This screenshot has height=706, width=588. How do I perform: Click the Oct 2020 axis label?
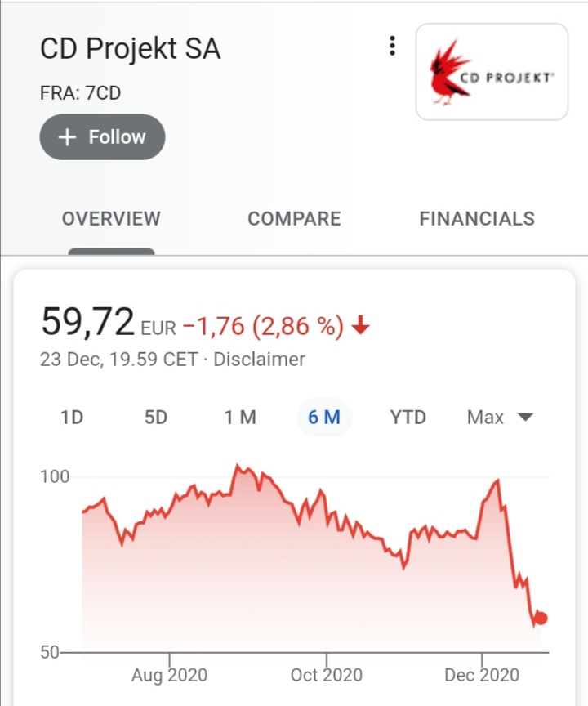(x=326, y=676)
